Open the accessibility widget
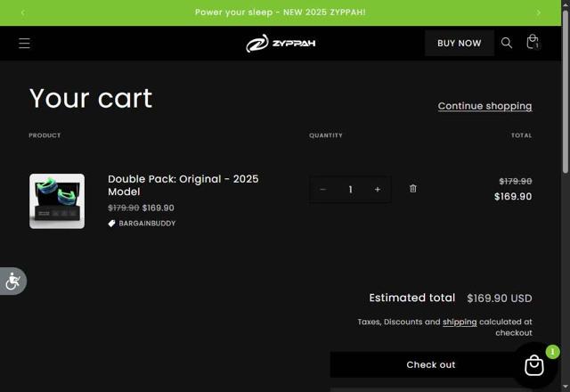 tap(12, 282)
